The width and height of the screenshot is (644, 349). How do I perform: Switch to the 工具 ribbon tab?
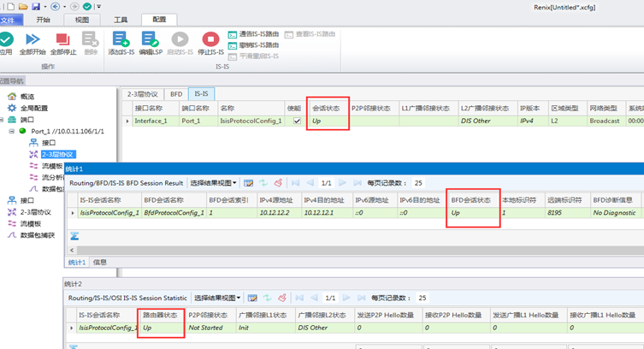click(x=121, y=20)
